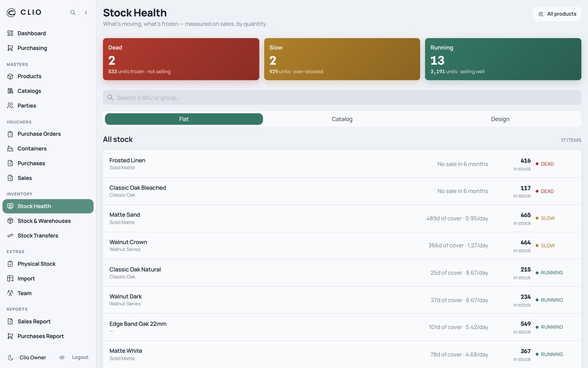Open the All products filter
588x368 pixels.
click(x=557, y=14)
